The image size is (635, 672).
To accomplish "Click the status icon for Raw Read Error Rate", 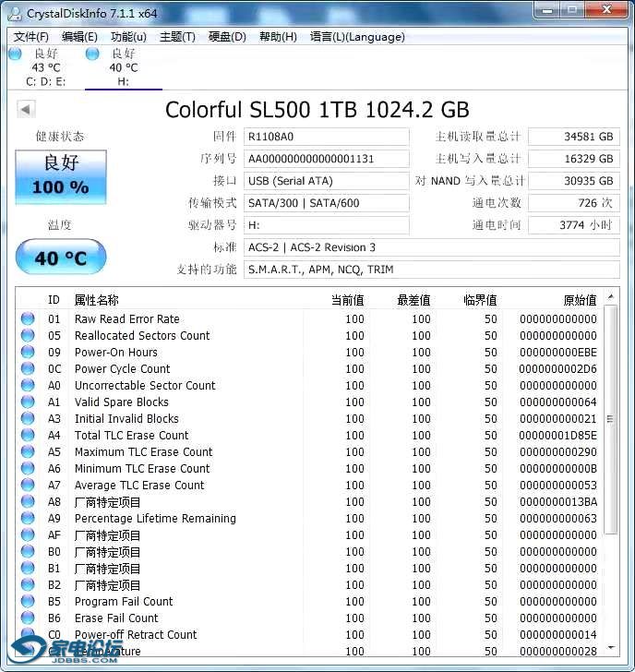I will [28, 318].
